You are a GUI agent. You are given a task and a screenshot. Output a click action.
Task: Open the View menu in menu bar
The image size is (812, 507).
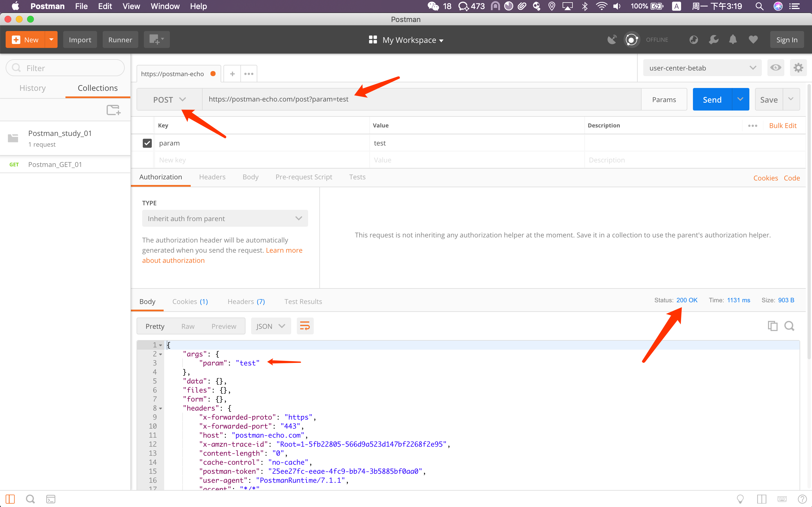pyautogui.click(x=131, y=6)
